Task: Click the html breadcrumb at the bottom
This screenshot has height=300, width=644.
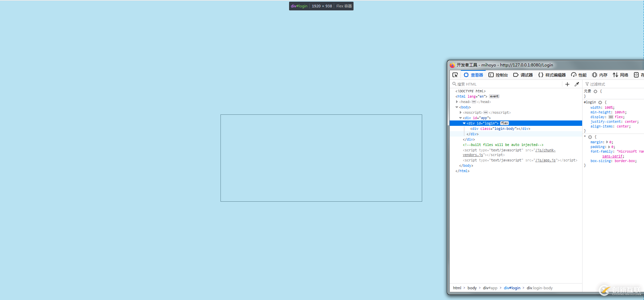Action: click(457, 288)
